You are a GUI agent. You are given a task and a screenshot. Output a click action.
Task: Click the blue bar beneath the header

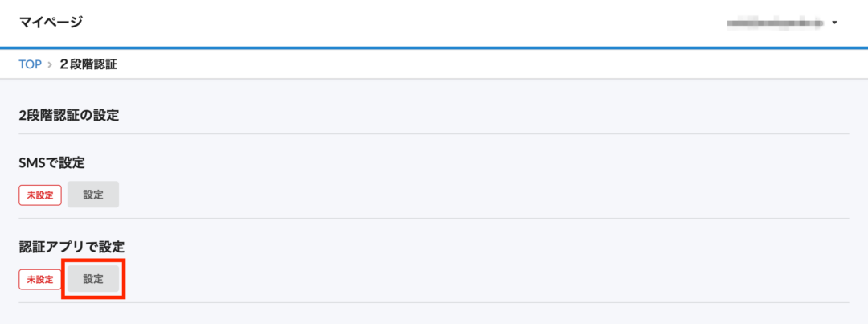click(x=434, y=47)
